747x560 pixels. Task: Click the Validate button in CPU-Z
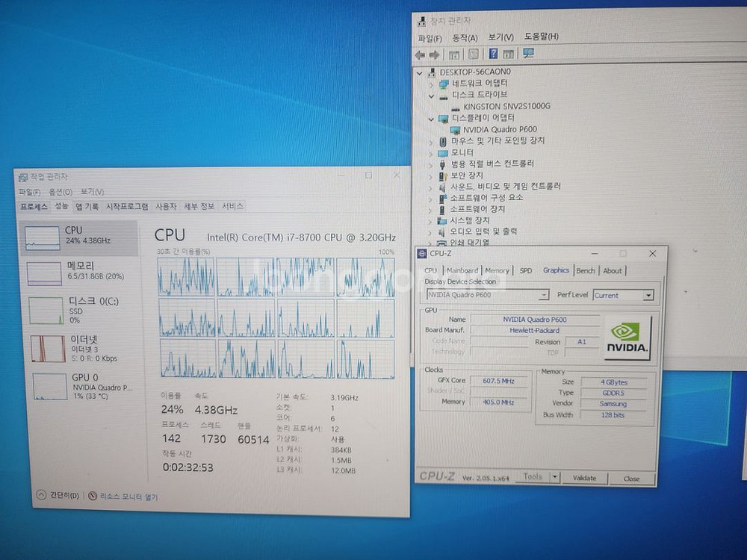coord(585,478)
